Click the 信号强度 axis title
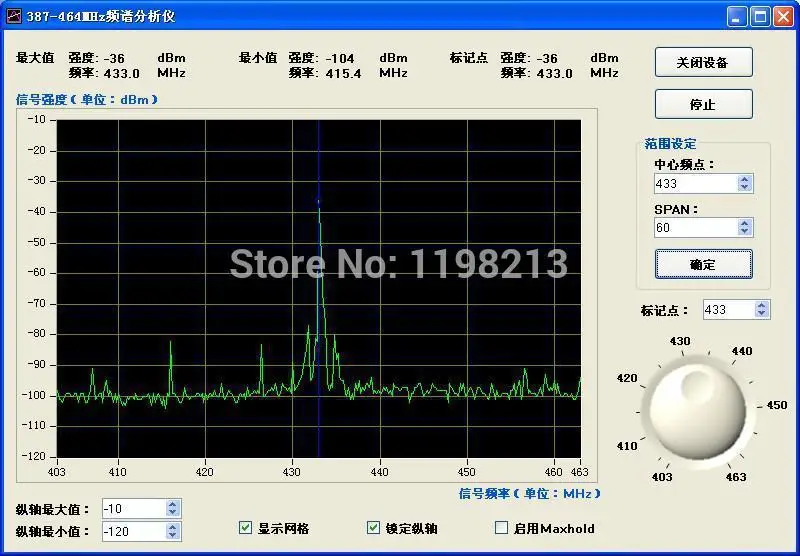Viewport: 800px width, 556px height. [x=87, y=99]
